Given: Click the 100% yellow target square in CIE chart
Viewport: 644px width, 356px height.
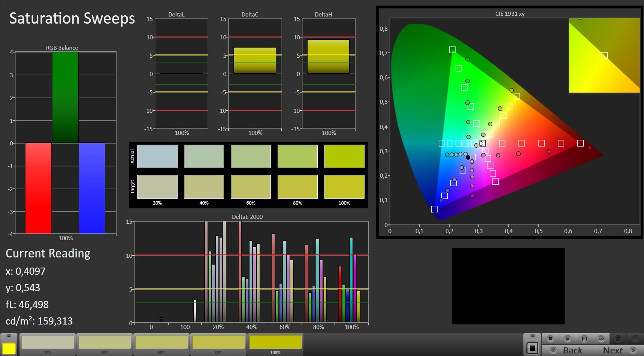Looking at the screenshot, I should point(517,96).
